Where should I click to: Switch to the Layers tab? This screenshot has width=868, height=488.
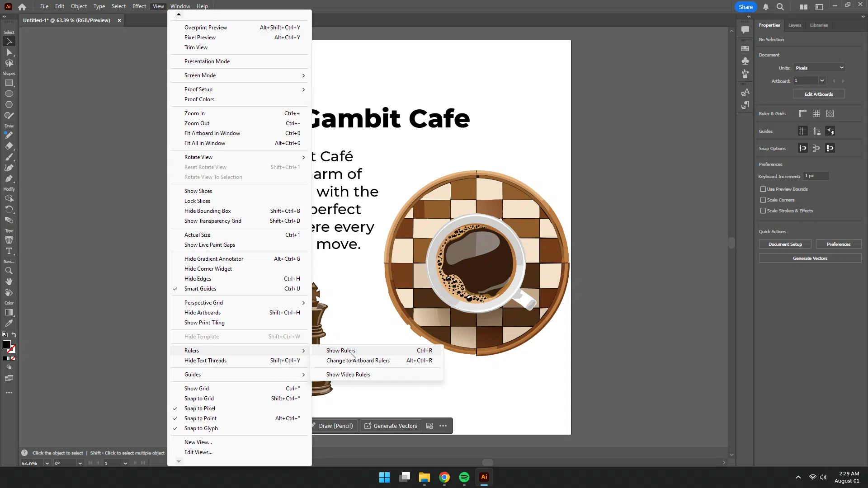[x=794, y=25]
